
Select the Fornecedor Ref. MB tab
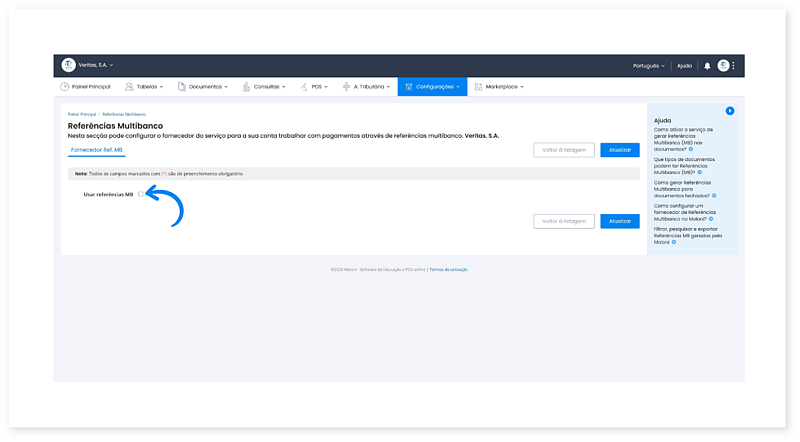96,150
